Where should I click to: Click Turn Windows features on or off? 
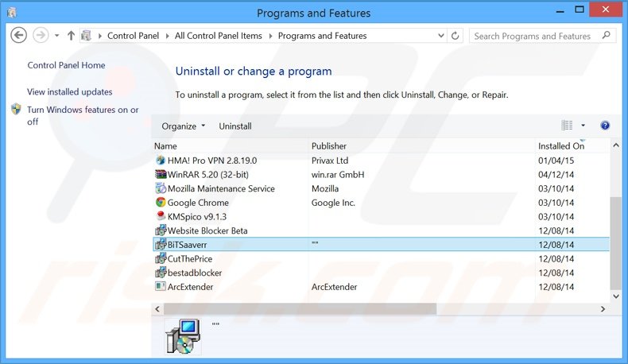[x=83, y=115]
